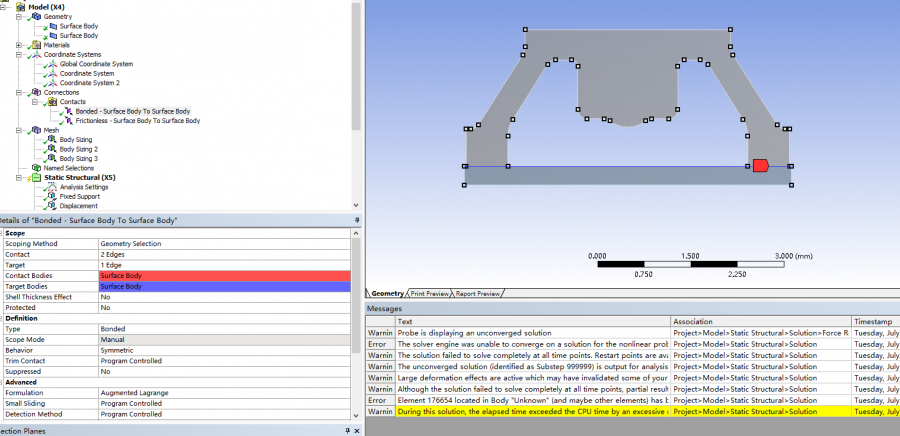This screenshot has width=900, height=436.
Task: Click the tree scrollbar down arrow
Action: pyautogui.click(x=356, y=205)
